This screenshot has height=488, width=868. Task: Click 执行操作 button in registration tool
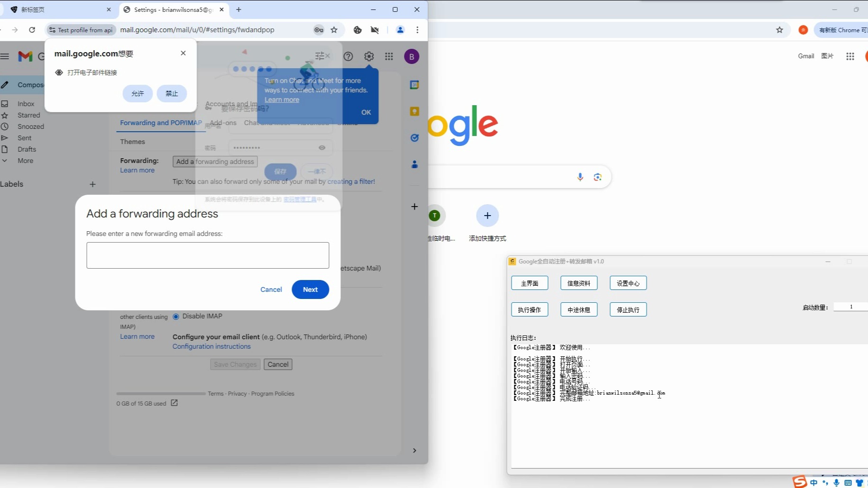(530, 310)
